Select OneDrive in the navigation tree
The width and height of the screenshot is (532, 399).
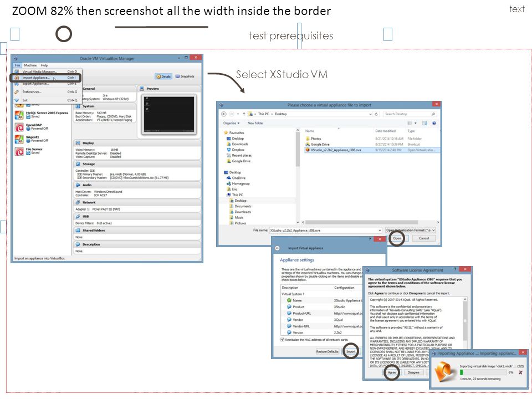click(x=238, y=178)
